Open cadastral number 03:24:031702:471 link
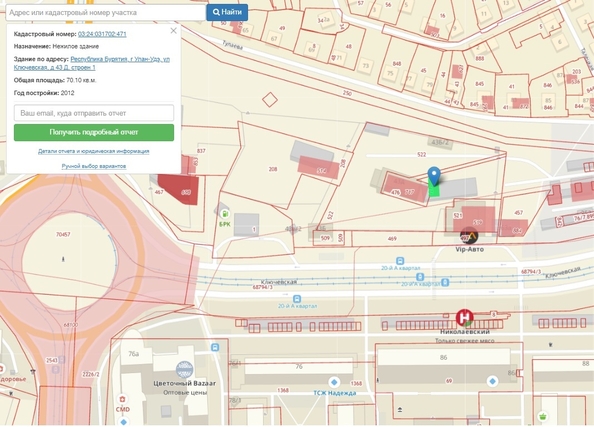The height and width of the screenshot is (427, 594). (102, 34)
